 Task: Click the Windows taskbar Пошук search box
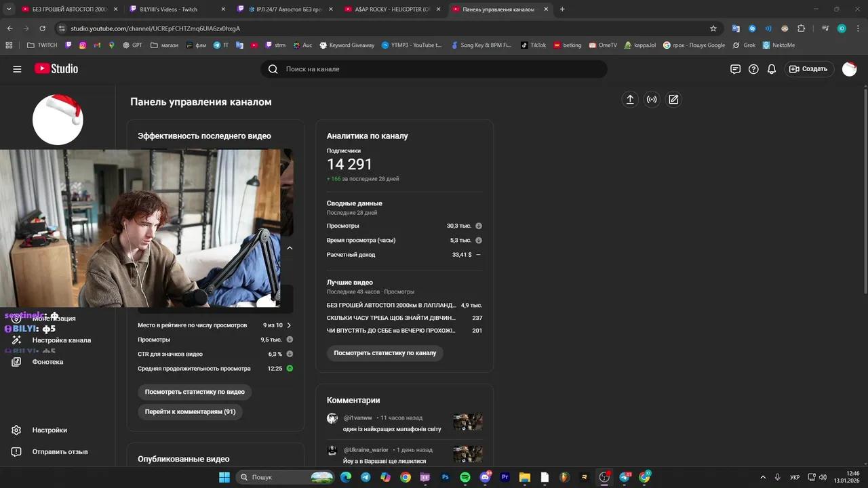click(x=285, y=477)
